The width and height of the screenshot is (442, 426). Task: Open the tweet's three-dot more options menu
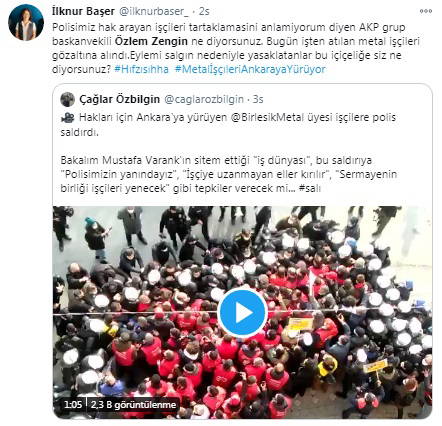pos(426,11)
